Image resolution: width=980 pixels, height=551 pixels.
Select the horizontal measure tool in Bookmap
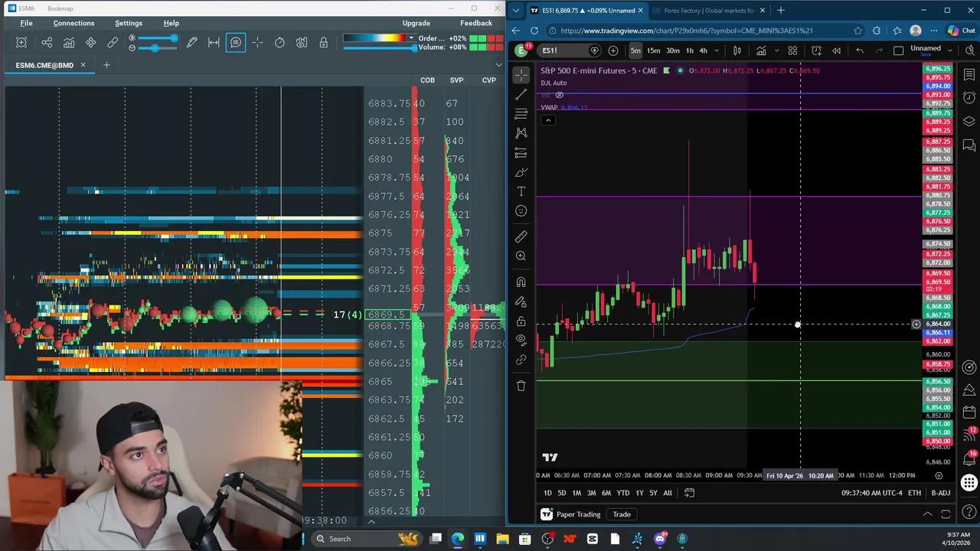(x=214, y=43)
